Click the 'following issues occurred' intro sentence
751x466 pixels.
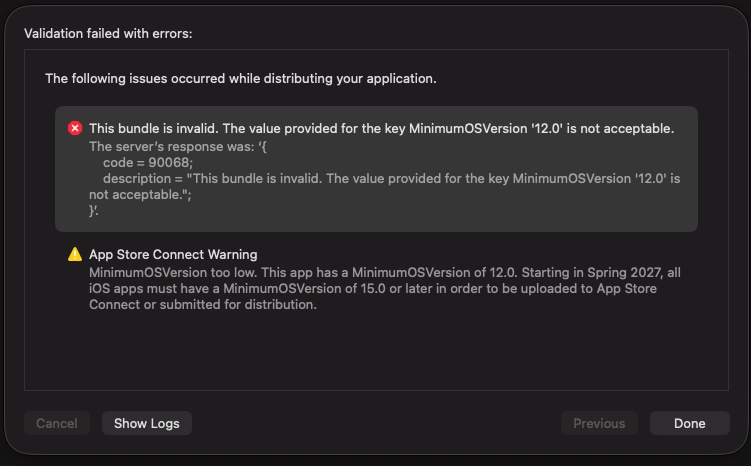(x=240, y=79)
